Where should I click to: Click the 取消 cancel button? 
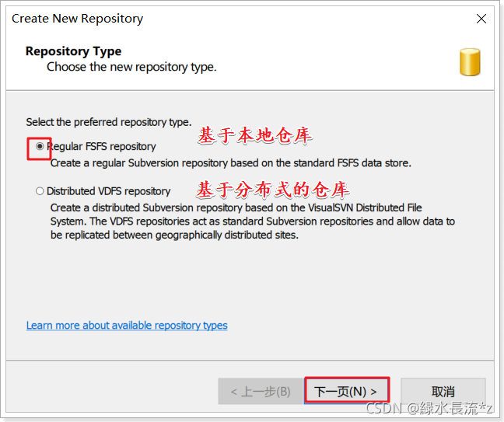pyautogui.click(x=443, y=391)
